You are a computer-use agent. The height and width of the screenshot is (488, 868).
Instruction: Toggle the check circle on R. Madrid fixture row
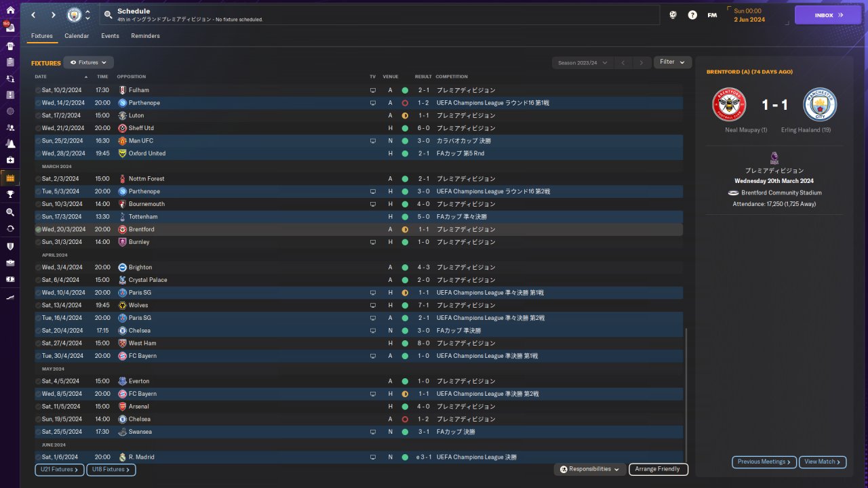click(38, 457)
